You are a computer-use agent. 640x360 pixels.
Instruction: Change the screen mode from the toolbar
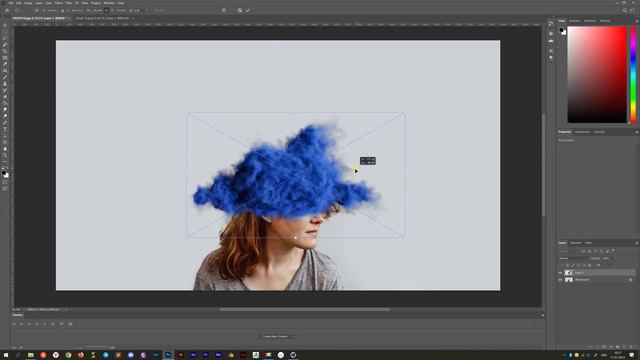pyautogui.click(x=5, y=189)
